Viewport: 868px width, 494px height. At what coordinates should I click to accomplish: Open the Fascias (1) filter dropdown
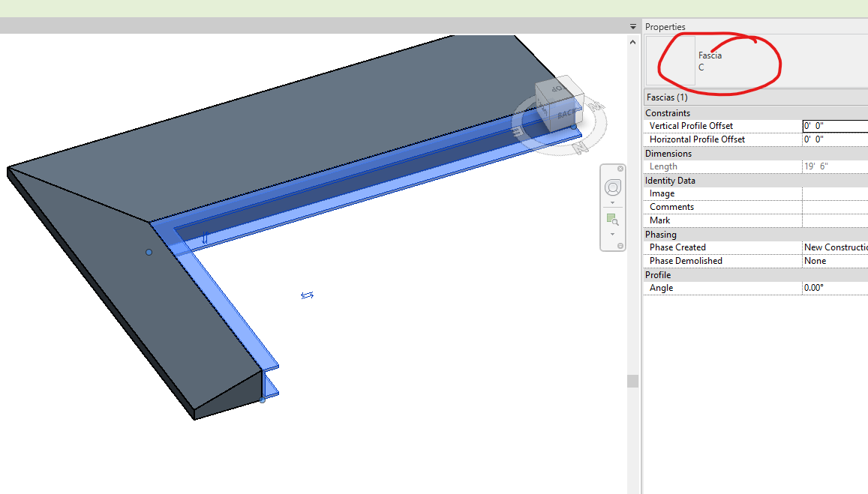click(x=755, y=97)
